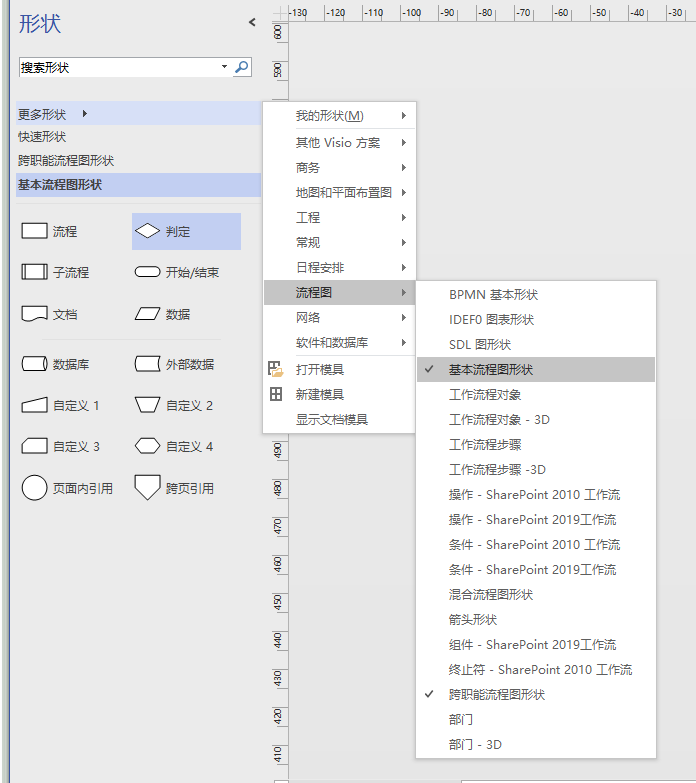
Task: Expand the 更多形状 submenu
Action: point(138,114)
